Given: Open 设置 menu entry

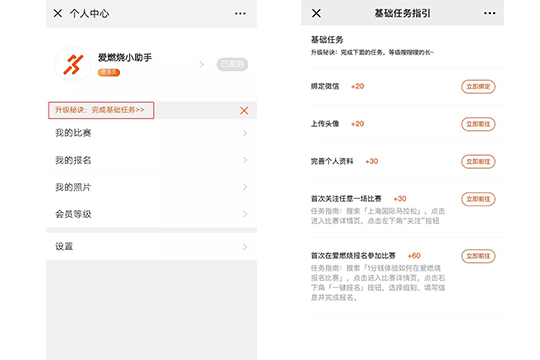Looking at the screenshot, I should coord(152,246).
